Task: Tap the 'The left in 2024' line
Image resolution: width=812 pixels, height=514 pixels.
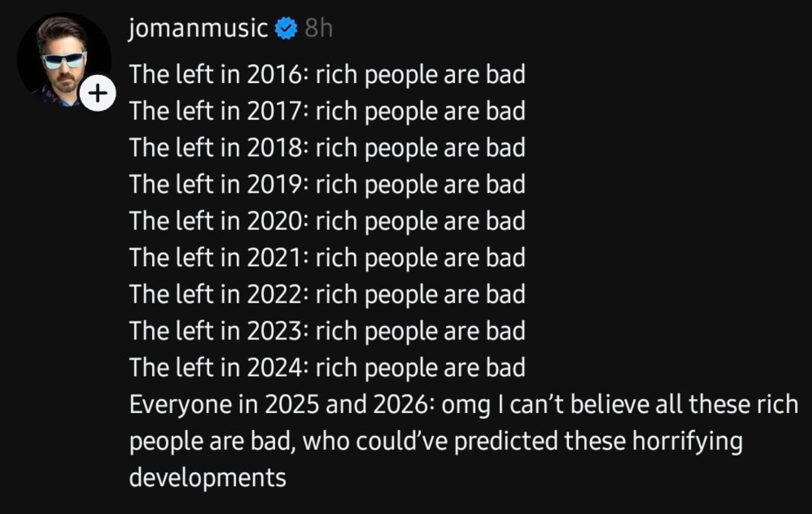Action: (215, 367)
